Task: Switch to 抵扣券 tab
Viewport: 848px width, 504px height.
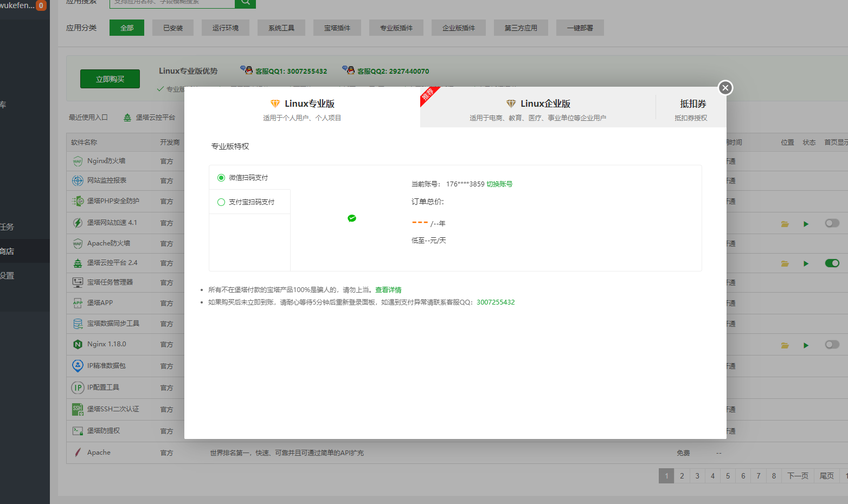Action: 691,107
